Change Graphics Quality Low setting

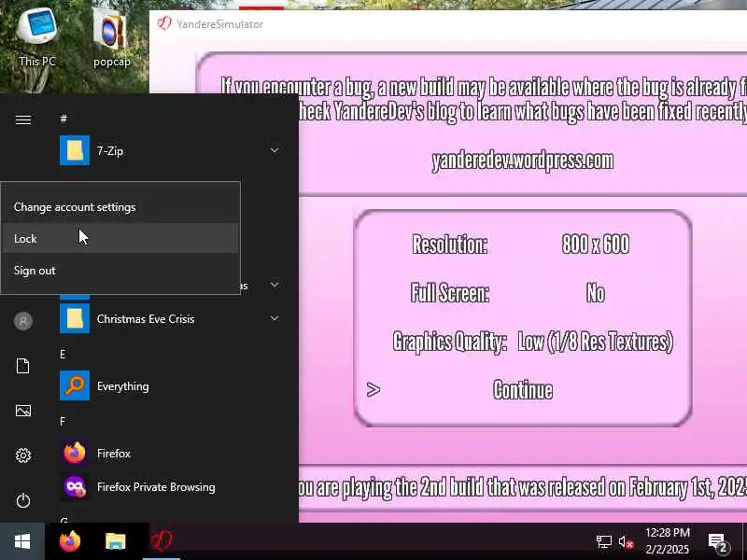(x=595, y=342)
